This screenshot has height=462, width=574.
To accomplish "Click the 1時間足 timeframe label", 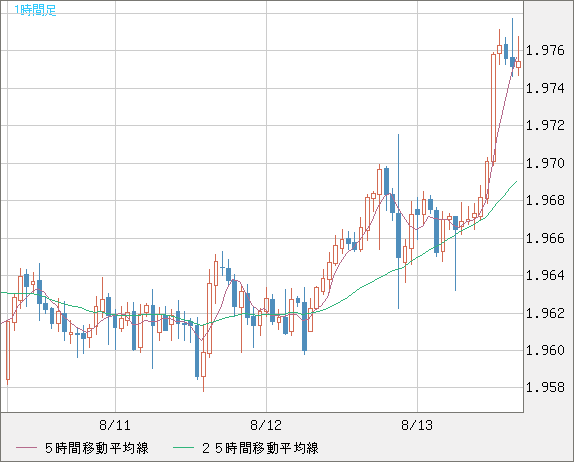I will (x=35, y=10).
